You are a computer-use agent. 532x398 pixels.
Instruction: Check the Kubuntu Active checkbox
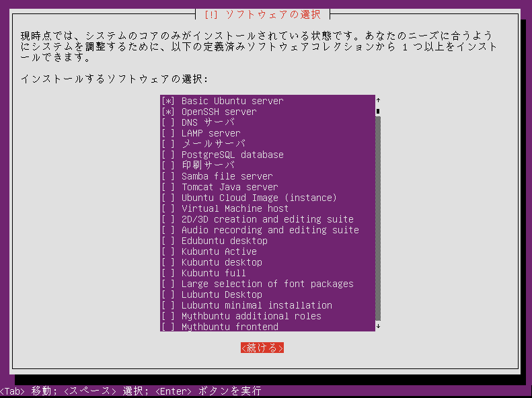[x=168, y=251]
